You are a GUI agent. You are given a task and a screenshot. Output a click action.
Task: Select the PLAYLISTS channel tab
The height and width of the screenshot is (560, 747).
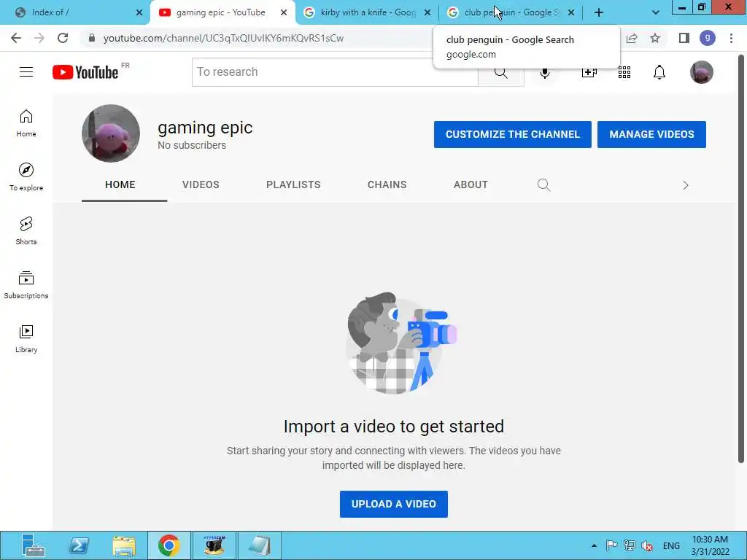(293, 184)
